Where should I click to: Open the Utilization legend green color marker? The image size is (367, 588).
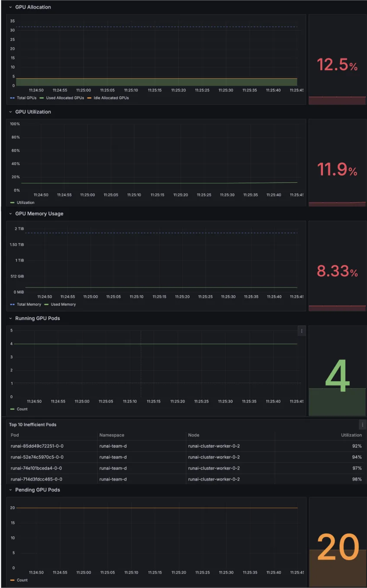click(x=12, y=202)
